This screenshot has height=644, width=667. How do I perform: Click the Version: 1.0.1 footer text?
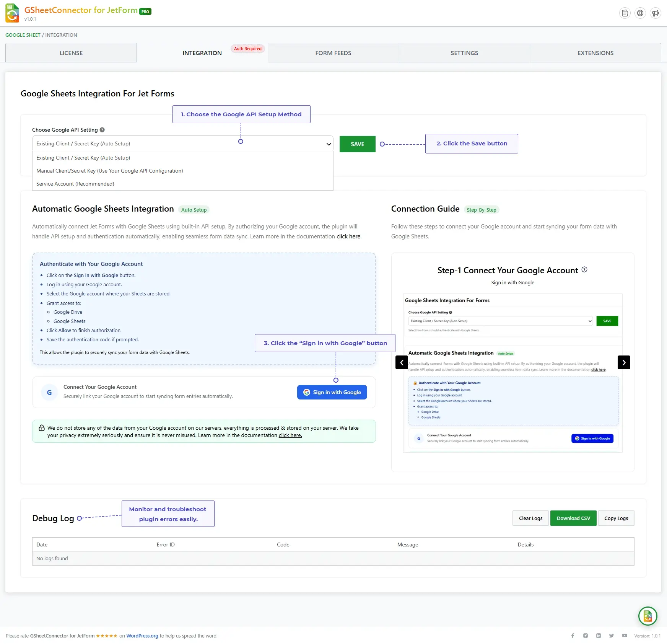(x=647, y=636)
